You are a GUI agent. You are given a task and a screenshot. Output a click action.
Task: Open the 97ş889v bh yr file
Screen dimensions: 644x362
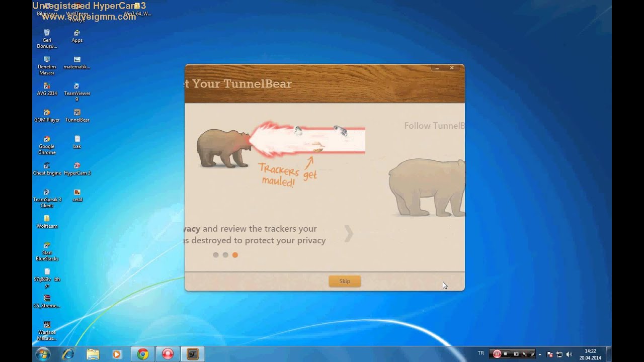click(x=47, y=278)
